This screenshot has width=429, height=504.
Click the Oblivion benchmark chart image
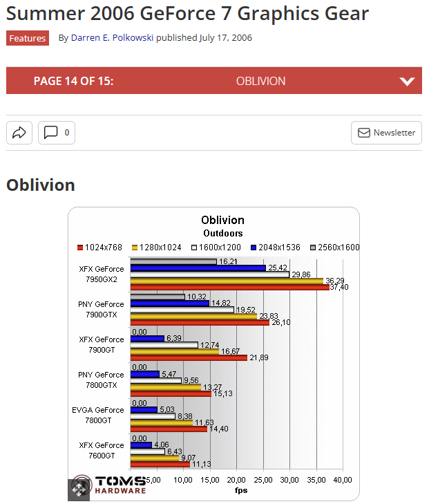coord(214,353)
